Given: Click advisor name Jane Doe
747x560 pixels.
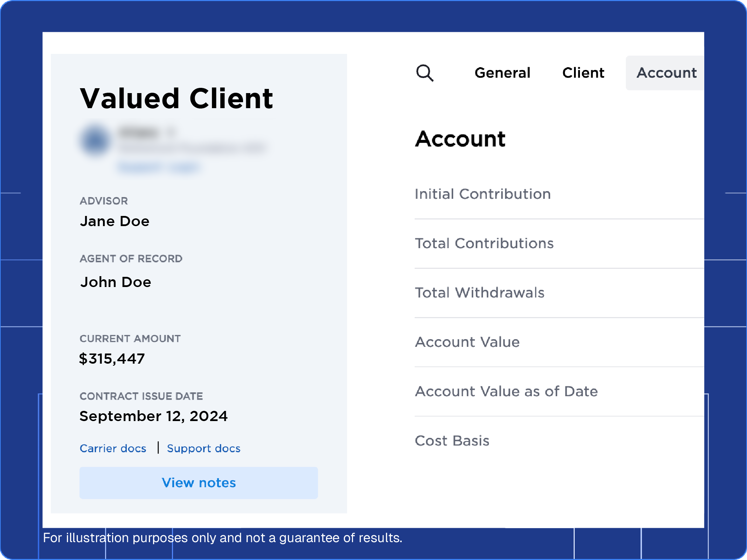Looking at the screenshot, I should [115, 221].
